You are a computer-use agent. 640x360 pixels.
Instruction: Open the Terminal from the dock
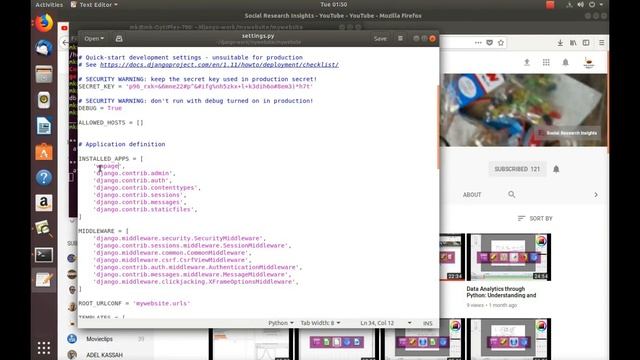[x=44, y=255]
